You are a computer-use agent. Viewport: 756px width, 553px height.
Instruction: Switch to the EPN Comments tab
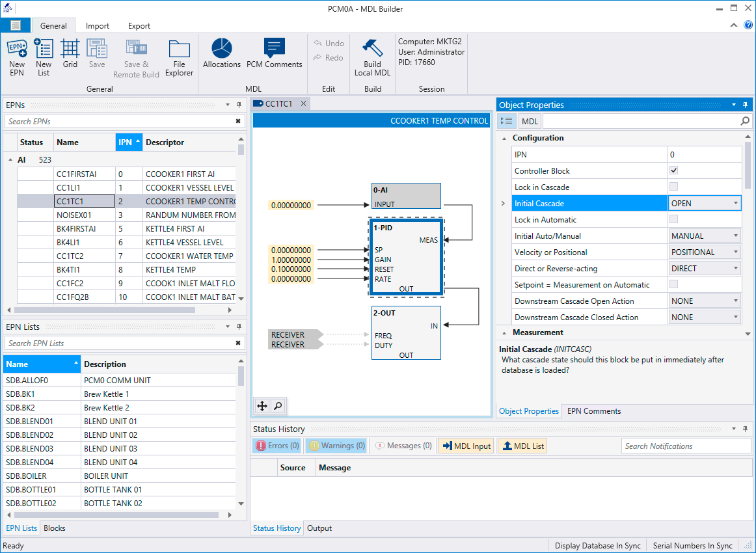[593, 411]
